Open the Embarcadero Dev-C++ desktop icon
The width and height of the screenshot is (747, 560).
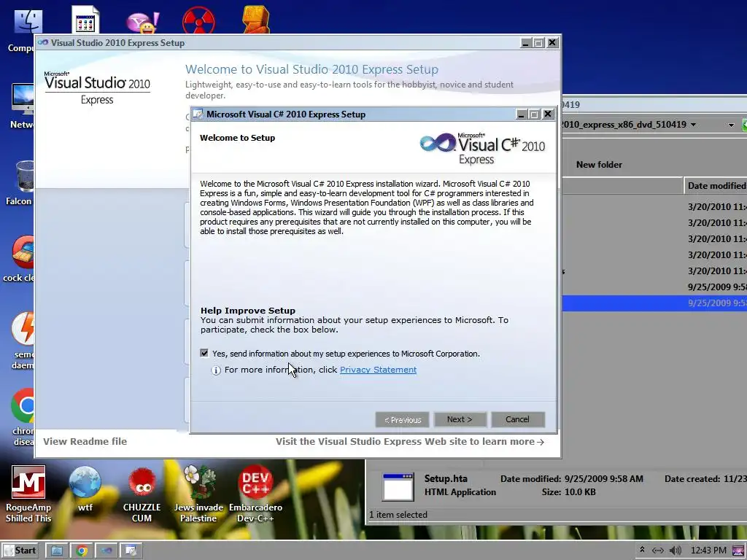pyautogui.click(x=255, y=494)
